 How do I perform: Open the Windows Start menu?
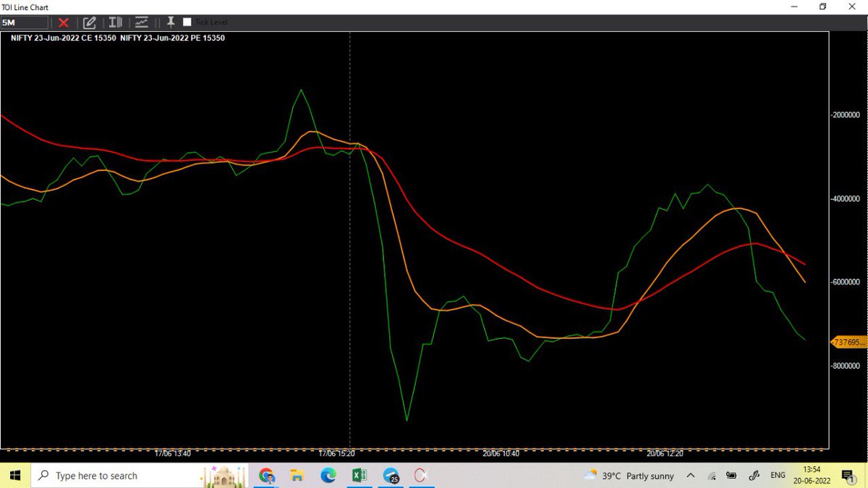15,476
